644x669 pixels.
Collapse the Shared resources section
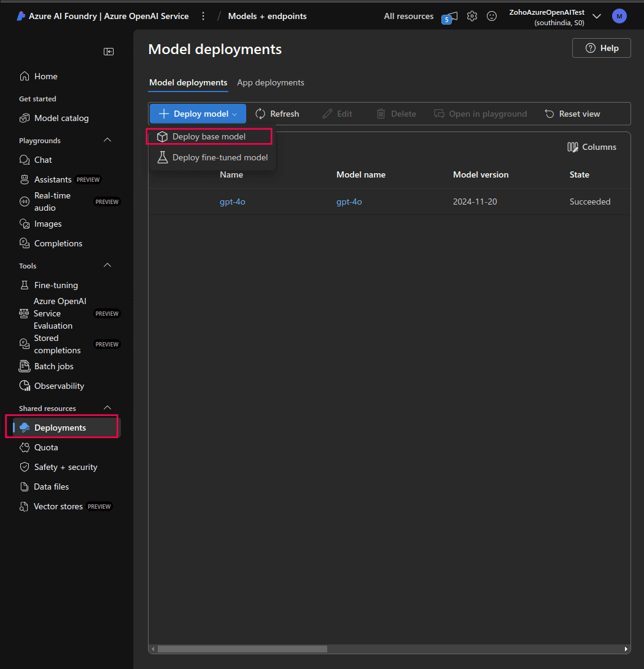point(107,407)
